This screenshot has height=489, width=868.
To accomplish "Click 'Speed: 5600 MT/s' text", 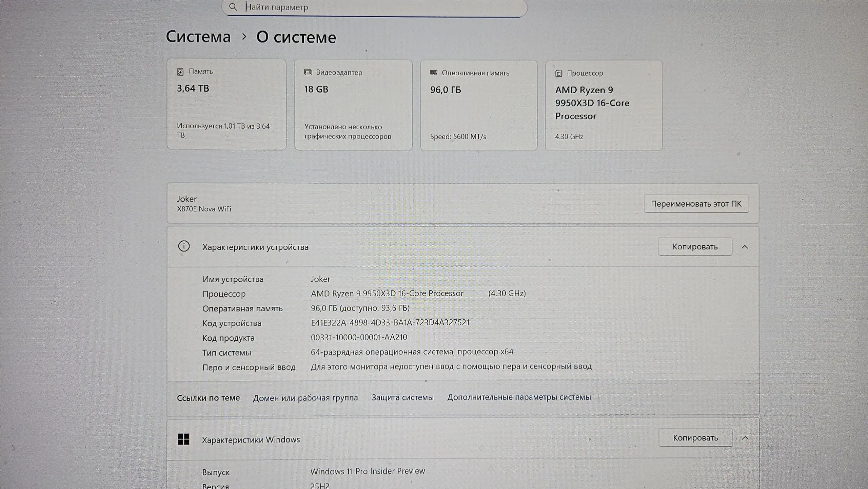I will (x=458, y=136).
